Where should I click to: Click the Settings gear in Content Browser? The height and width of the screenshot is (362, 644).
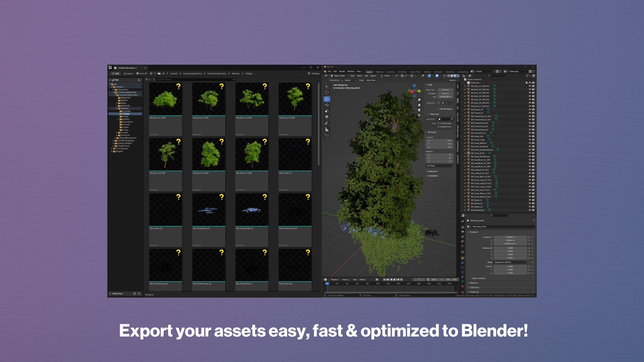pyautogui.click(x=314, y=73)
